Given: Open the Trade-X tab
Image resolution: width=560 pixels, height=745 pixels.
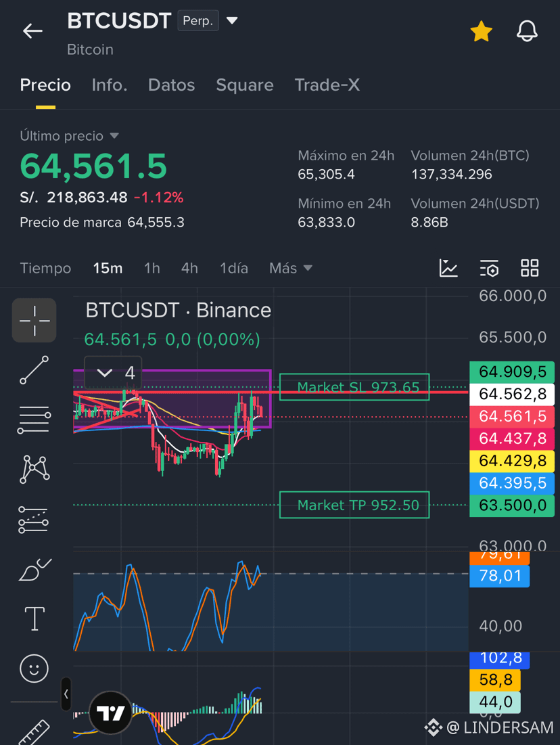Looking at the screenshot, I should pos(327,85).
